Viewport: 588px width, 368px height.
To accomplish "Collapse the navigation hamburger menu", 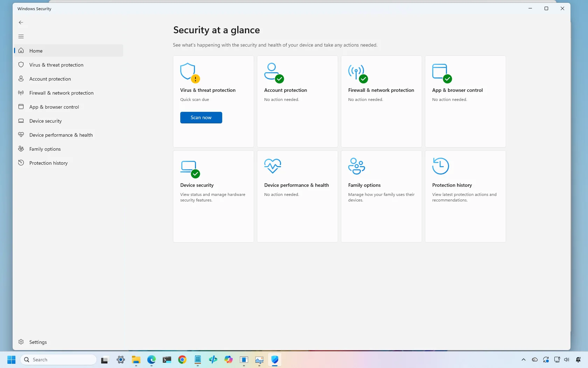I will click(21, 36).
